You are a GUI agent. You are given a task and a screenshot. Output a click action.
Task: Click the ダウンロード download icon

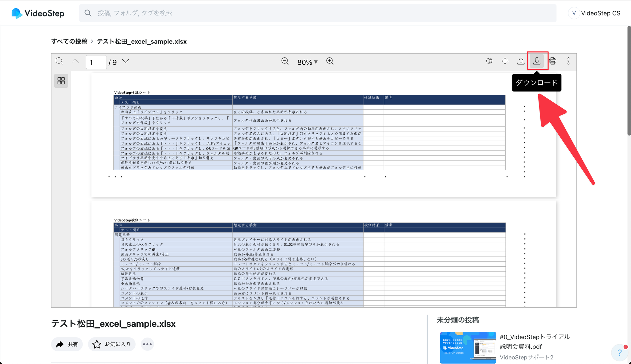pyautogui.click(x=537, y=61)
